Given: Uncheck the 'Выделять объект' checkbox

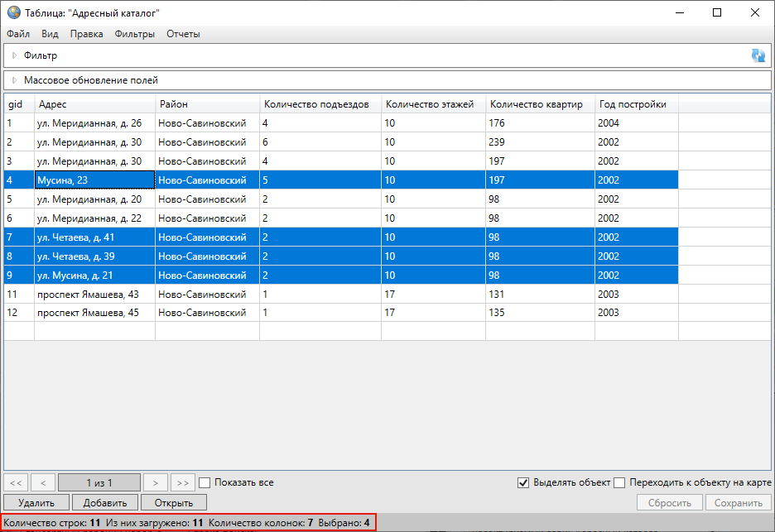Looking at the screenshot, I should point(522,482).
